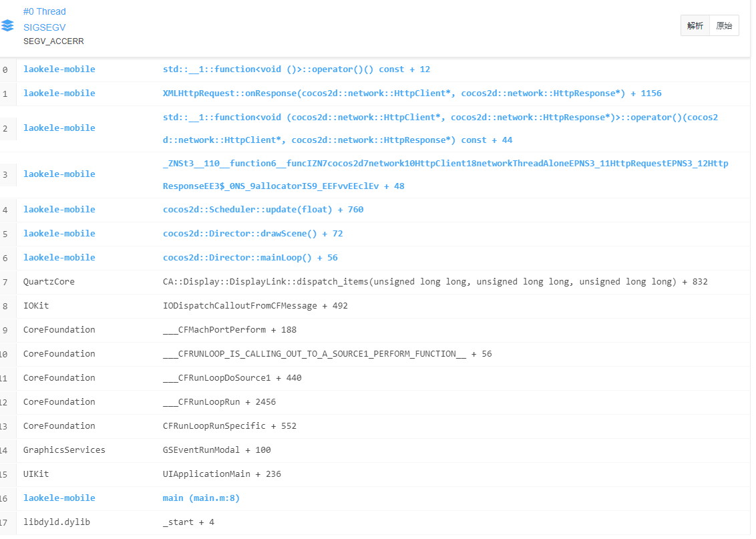
Task: Open the HttpClient*, HttpResponse* operator() + 44 frame
Action: tap(440, 129)
